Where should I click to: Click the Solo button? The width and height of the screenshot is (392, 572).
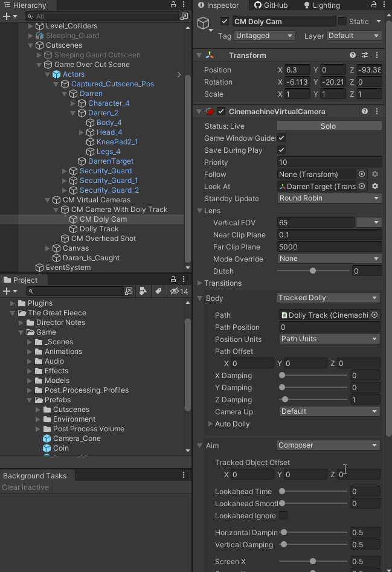click(x=329, y=126)
